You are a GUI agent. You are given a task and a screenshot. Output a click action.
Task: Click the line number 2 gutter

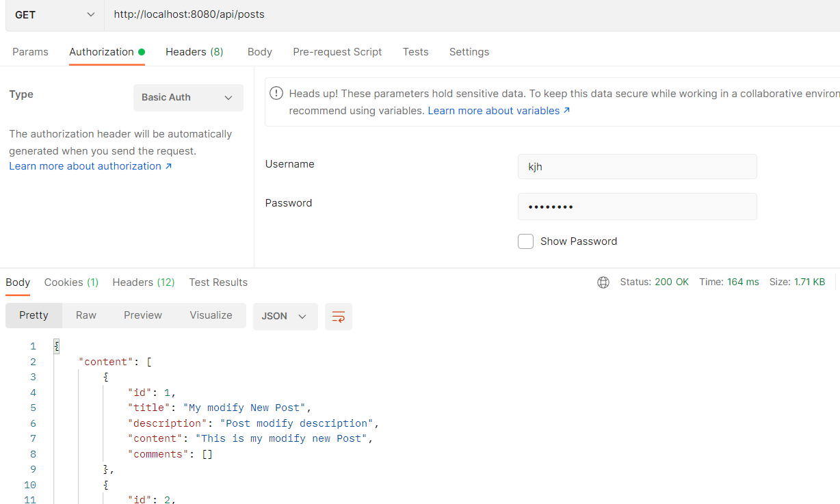(x=33, y=362)
